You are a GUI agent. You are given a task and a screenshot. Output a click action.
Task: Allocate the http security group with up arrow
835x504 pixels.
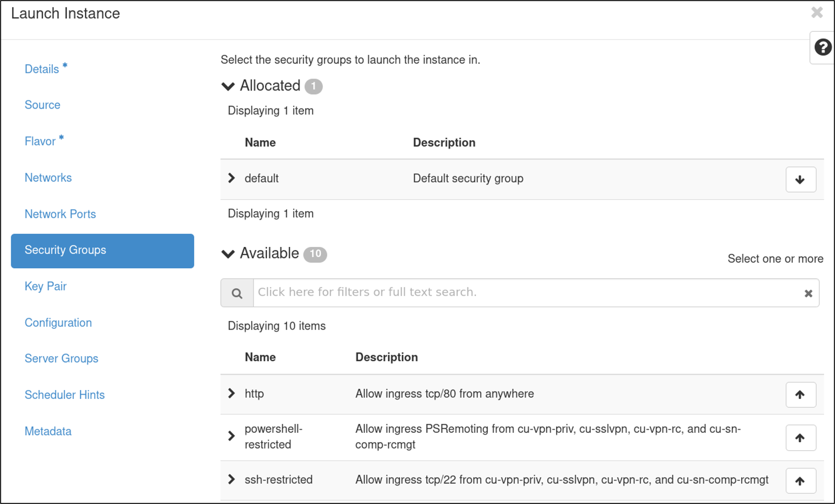[x=801, y=395]
